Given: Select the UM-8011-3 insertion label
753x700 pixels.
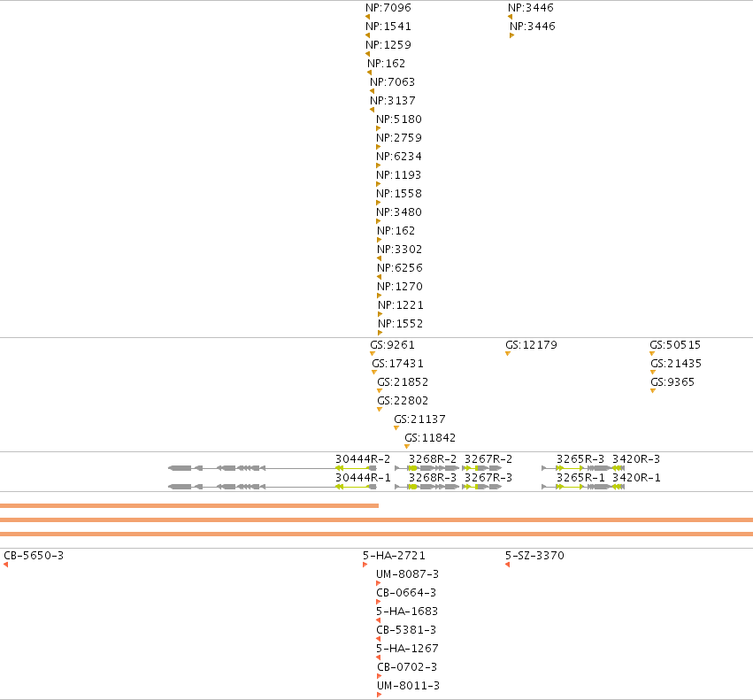Looking at the screenshot, I should click(x=408, y=686).
